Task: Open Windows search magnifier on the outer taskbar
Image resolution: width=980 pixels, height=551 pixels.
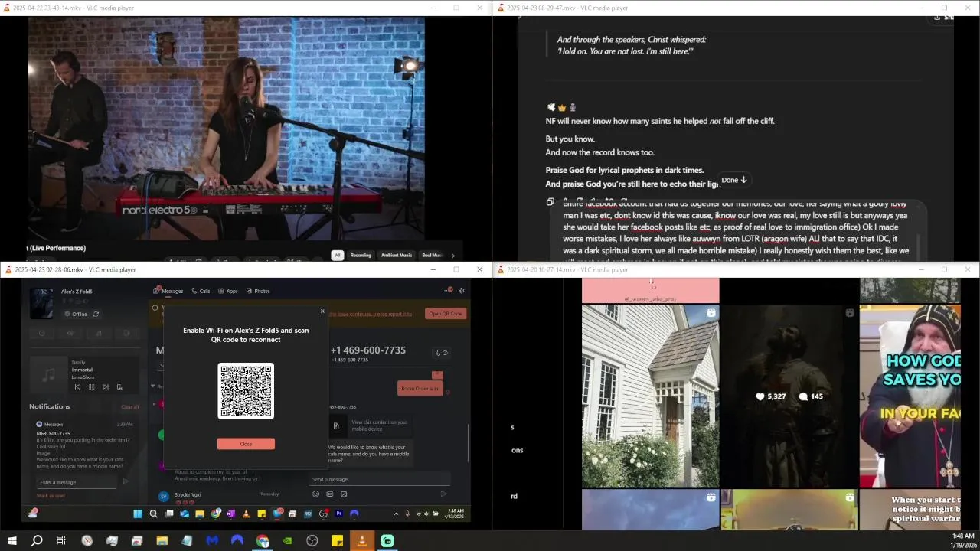Action: 37,541
